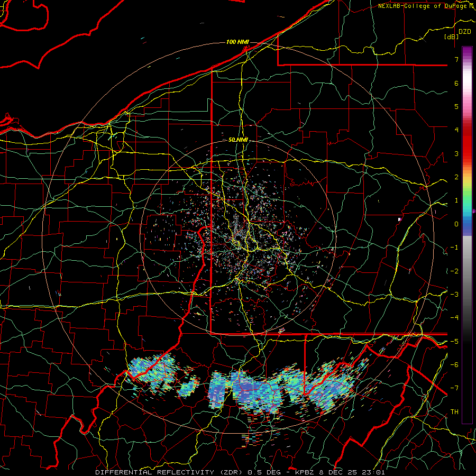476x476 pixels.
Task: Select the 1 dB scale label
Action: pyautogui.click(x=456, y=200)
